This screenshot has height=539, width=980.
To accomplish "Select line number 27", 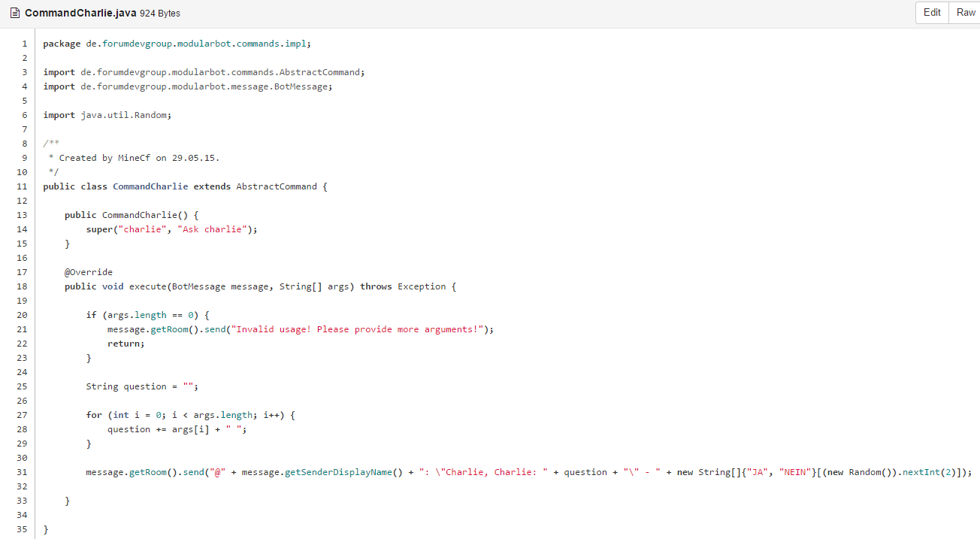I will [x=23, y=415].
